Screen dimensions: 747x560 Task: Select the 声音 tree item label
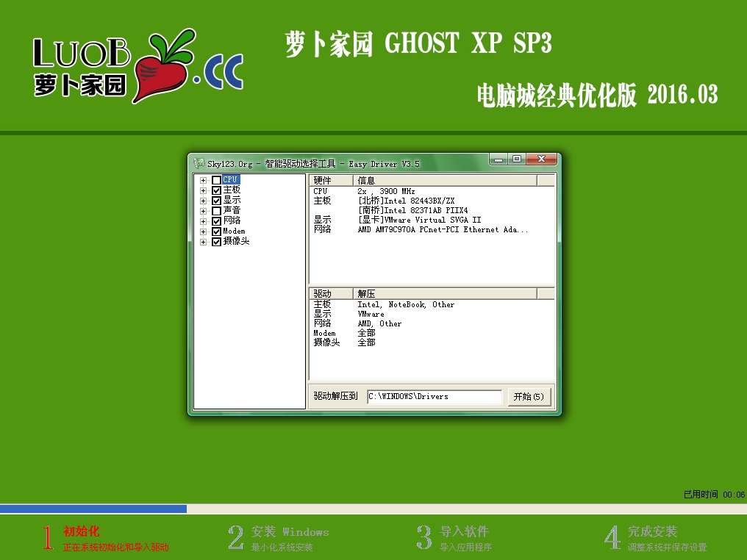click(x=232, y=210)
